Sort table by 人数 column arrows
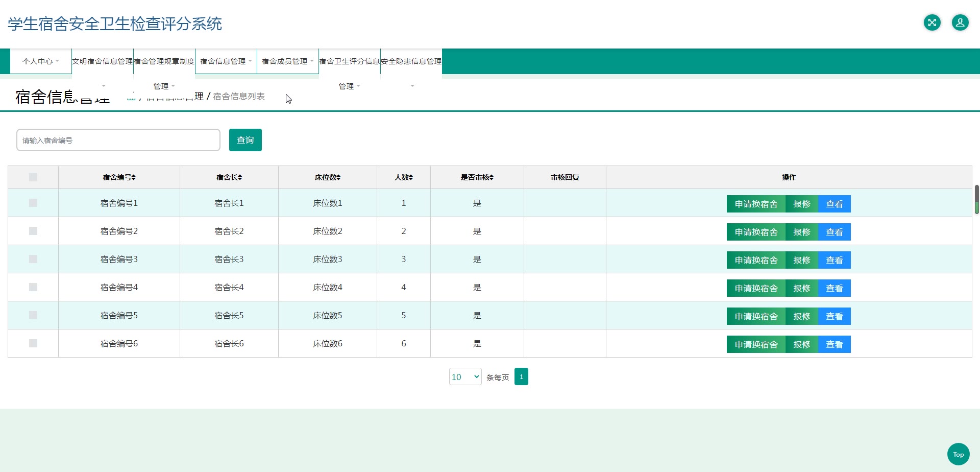This screenshot has width=980, height=472. (x=411, y=177)
